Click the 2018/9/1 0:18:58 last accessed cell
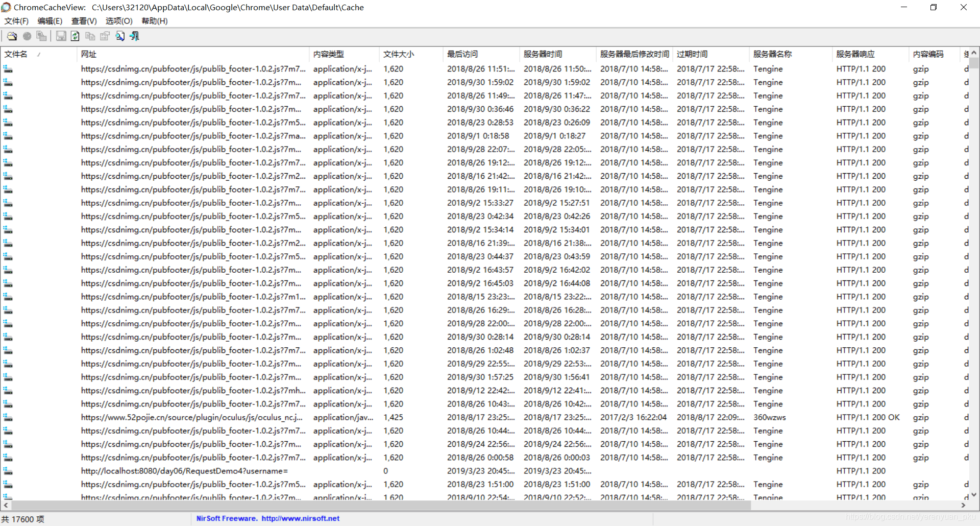 click(478, 136)
